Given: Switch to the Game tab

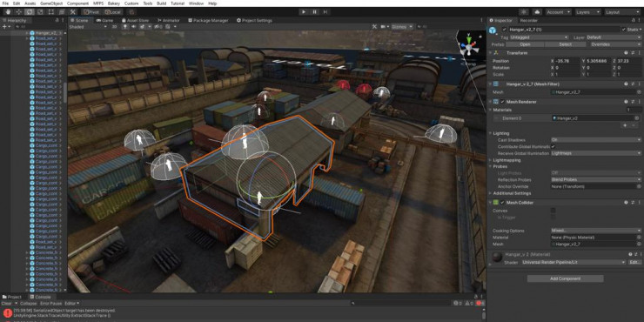Looking at the screenshot, I should point(104,20).
